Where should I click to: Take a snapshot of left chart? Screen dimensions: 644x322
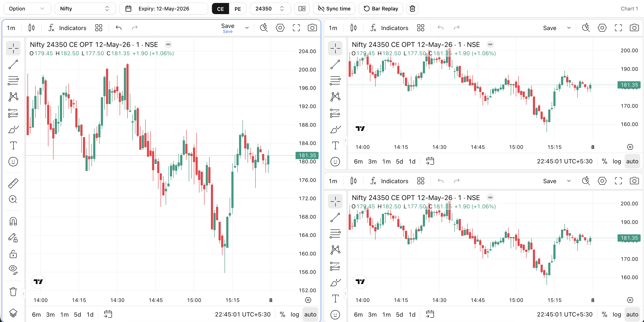tap(312, 28)
